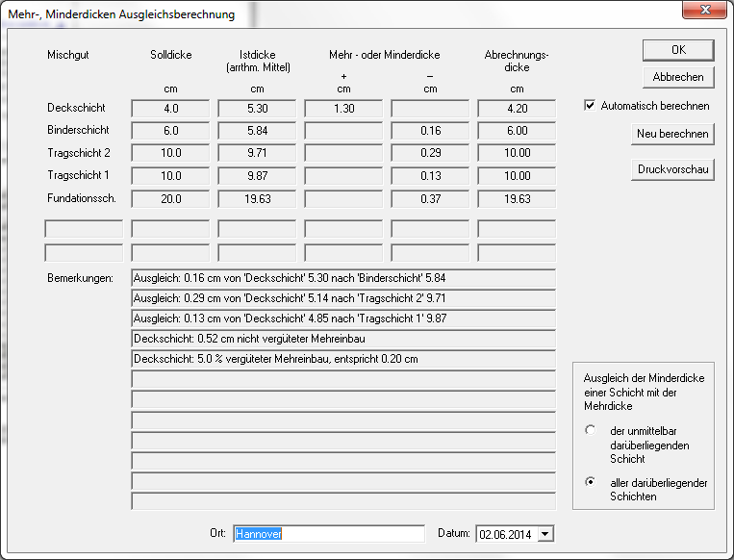Viewport: 734px width, 560px height.
Task: Click the Binderschicht Istdicke field 5.84
Action: pyautogui.click(x=257, y=131)
